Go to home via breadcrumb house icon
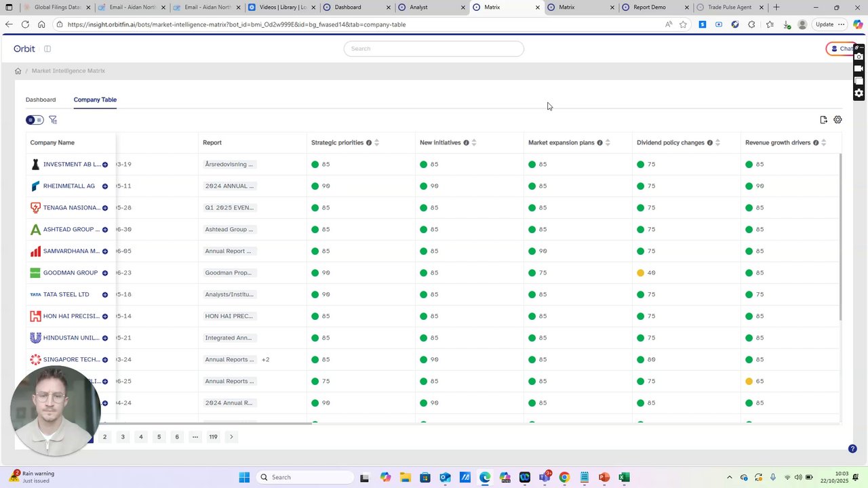 18,71
